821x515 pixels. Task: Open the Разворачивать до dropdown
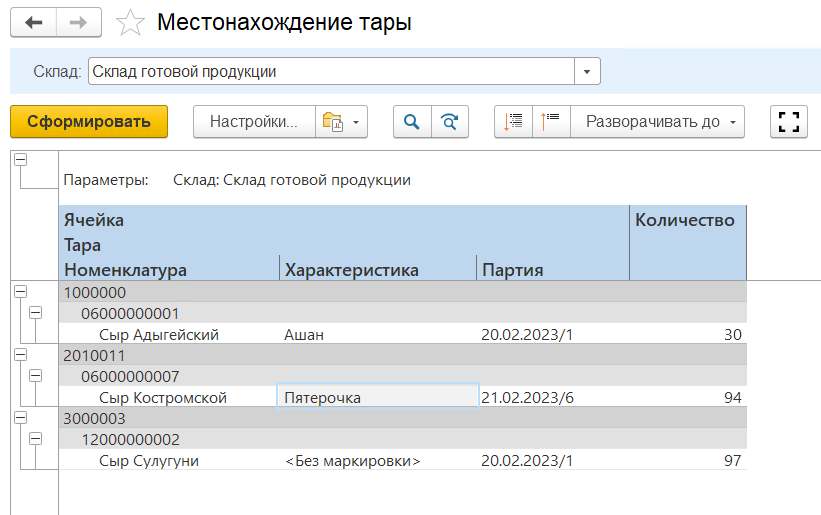coord(657,122)
